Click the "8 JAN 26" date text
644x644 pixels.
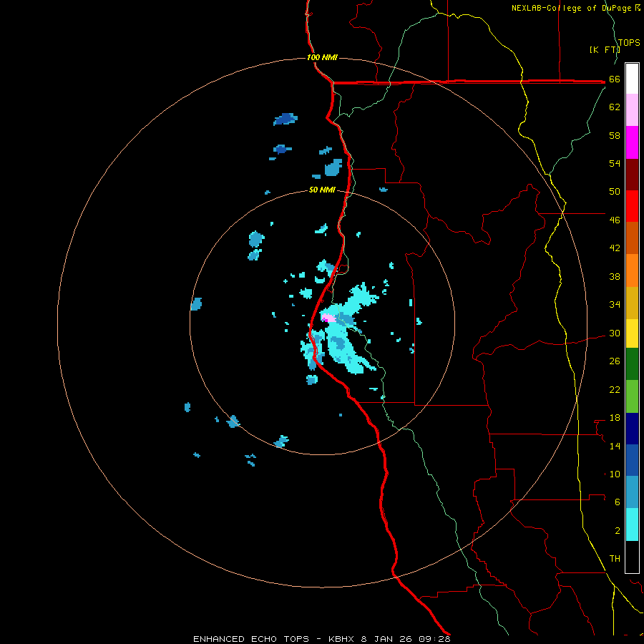click(x=386, y=639)
